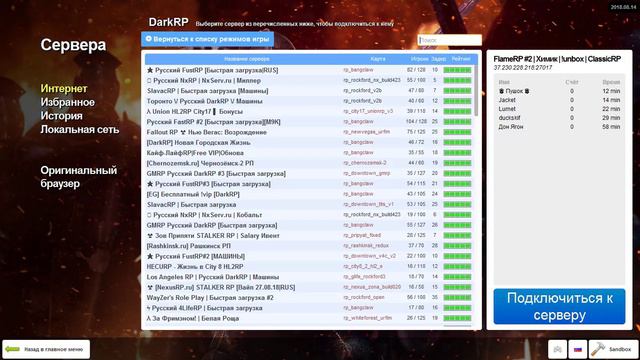Click player Lumet in player list

[507, 109]
